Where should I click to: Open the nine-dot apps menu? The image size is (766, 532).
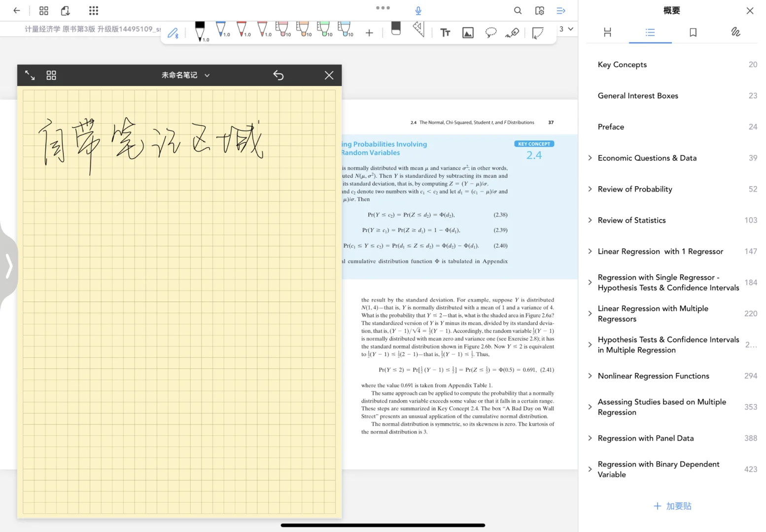pos(94,10)
